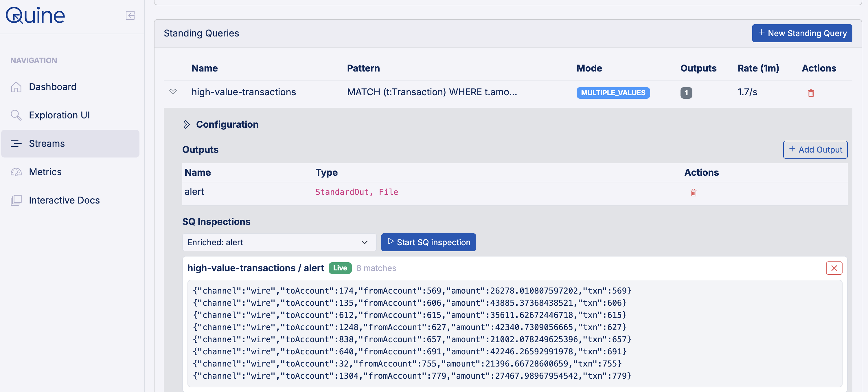Click the result row with txn 657
The height and width of the screenshot is (392, 868).
click(x=412, y=339)
